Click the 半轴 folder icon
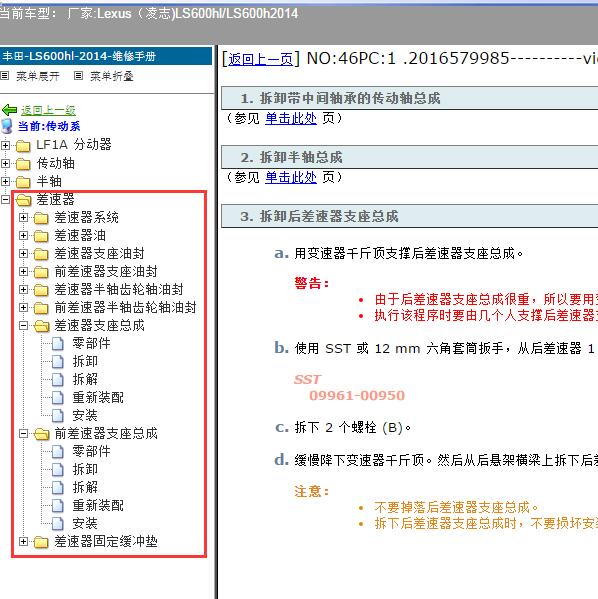This screenshot has width=598, height=599. point(23,182)
